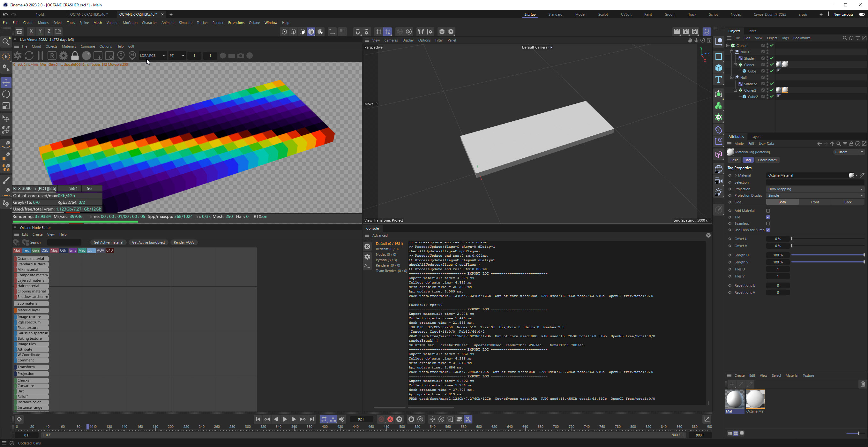Click the Live Viewer settings gear icon

(64, 56)
